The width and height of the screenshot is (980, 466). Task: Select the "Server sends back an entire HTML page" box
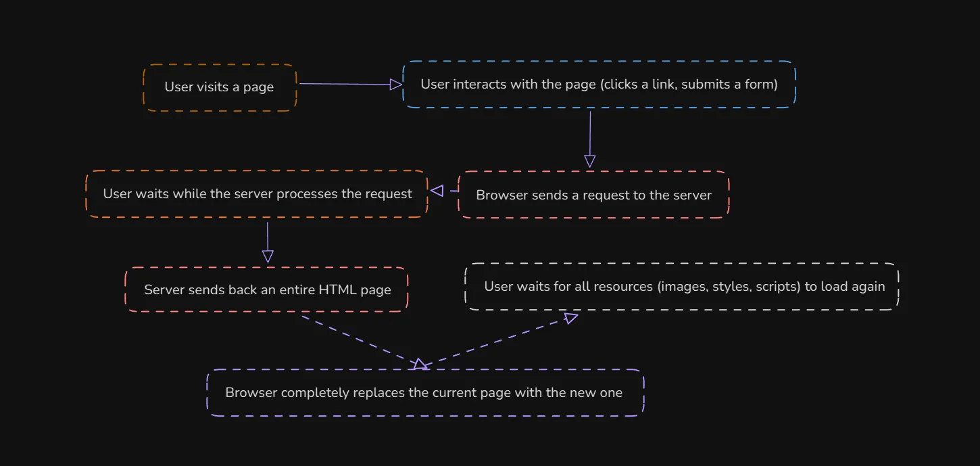pos(267,289)
